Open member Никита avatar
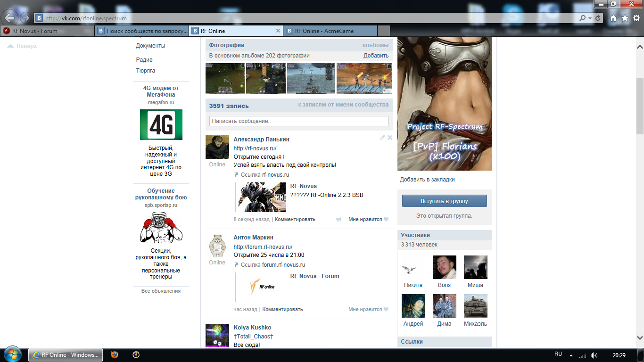The height and width of the screenshot is (362, 644). (x=413, y=267)
